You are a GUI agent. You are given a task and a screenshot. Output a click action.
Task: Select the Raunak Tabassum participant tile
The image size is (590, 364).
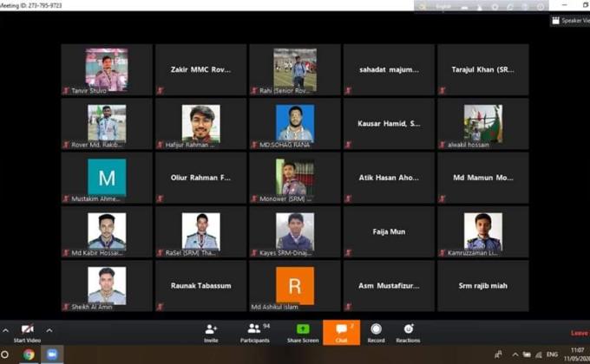(200, 285)
